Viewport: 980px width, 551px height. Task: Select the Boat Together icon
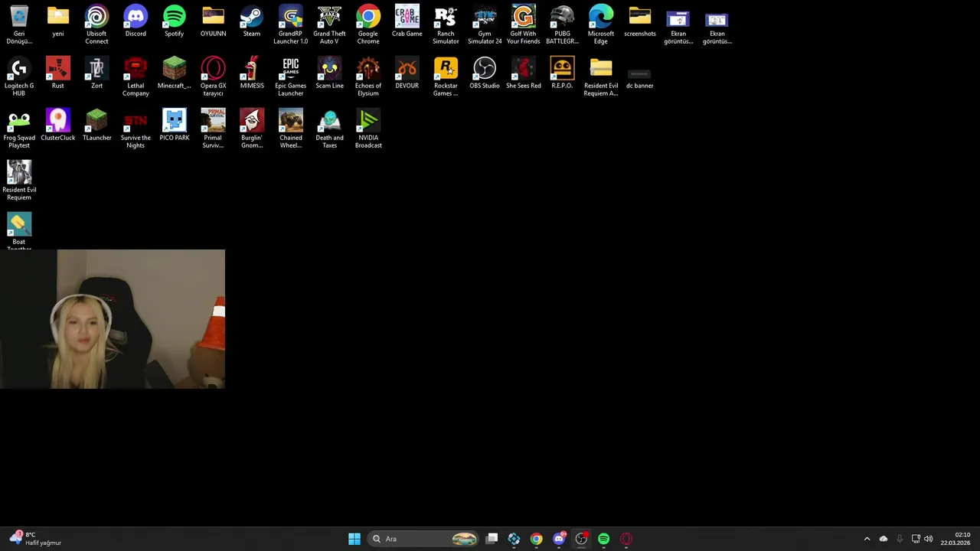19,231
